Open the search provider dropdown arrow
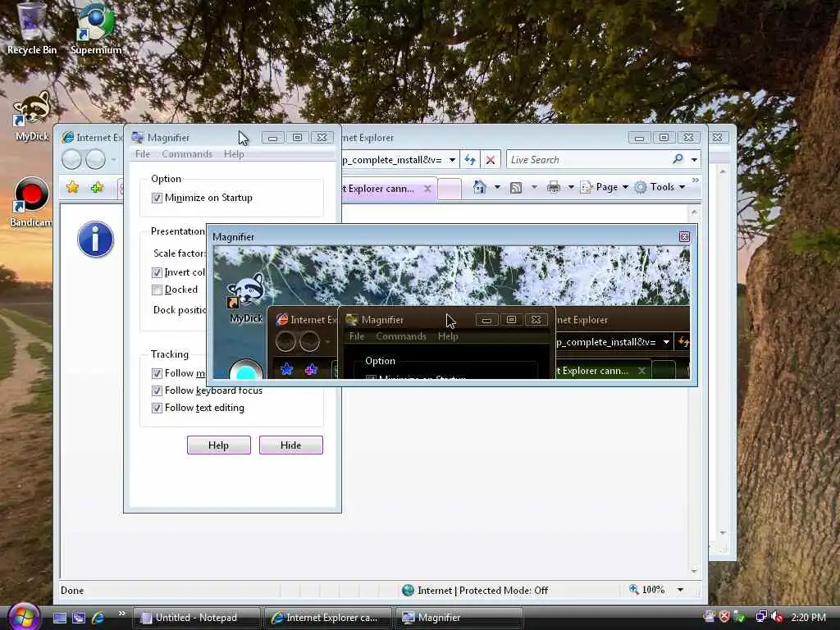840x630 pixels. click(x=694, y=160)
